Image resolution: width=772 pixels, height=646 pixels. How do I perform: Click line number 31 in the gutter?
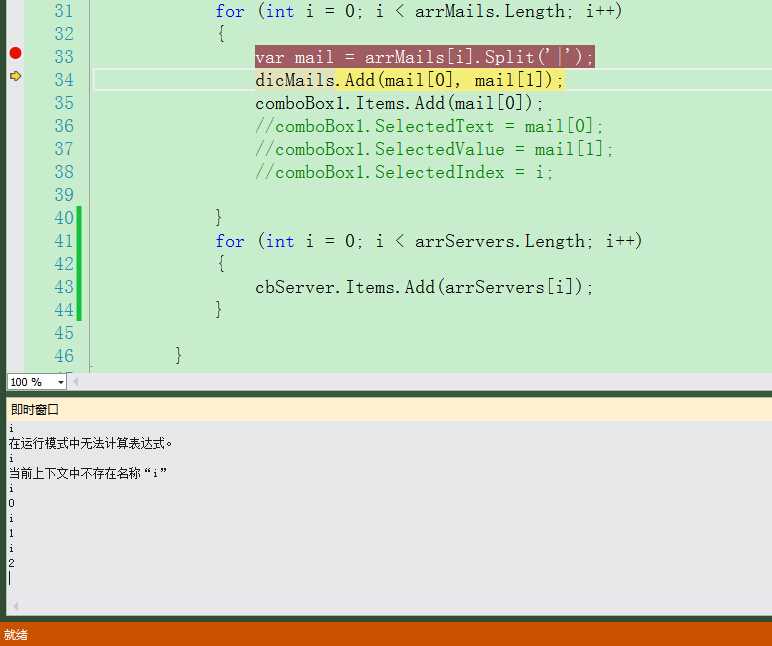(64, 11)
